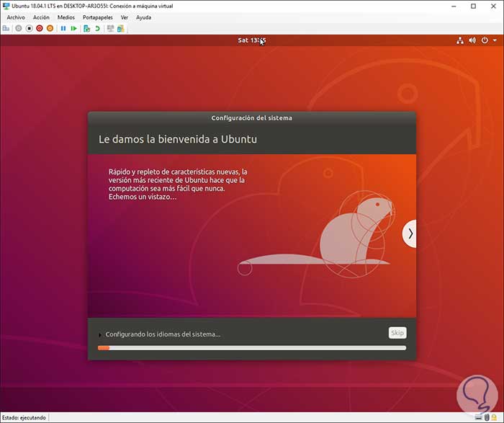Open the Ayuda menu
The width and height of the screenshot is (504, 423).
(143, 17)
